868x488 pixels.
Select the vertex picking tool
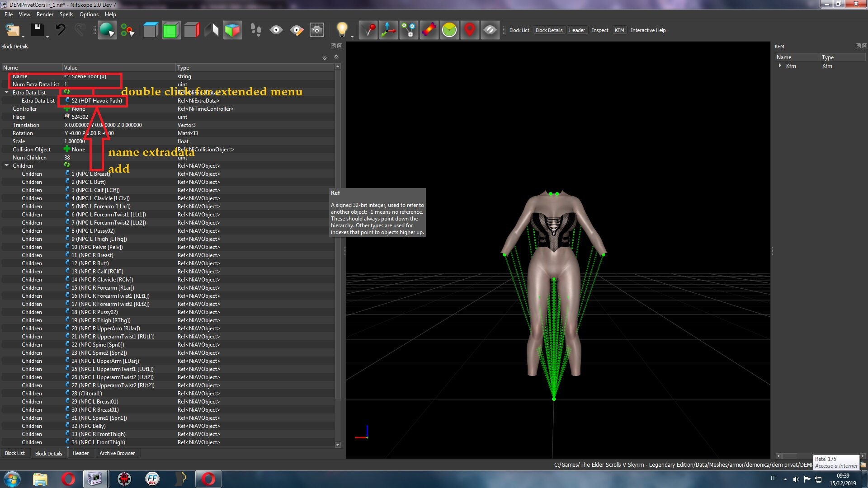click(x=127, y=30)
